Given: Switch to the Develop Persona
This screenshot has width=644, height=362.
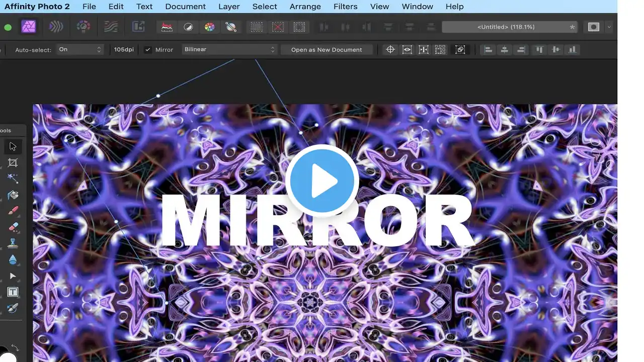Looking at the screenshot, I should coord(84,27).
